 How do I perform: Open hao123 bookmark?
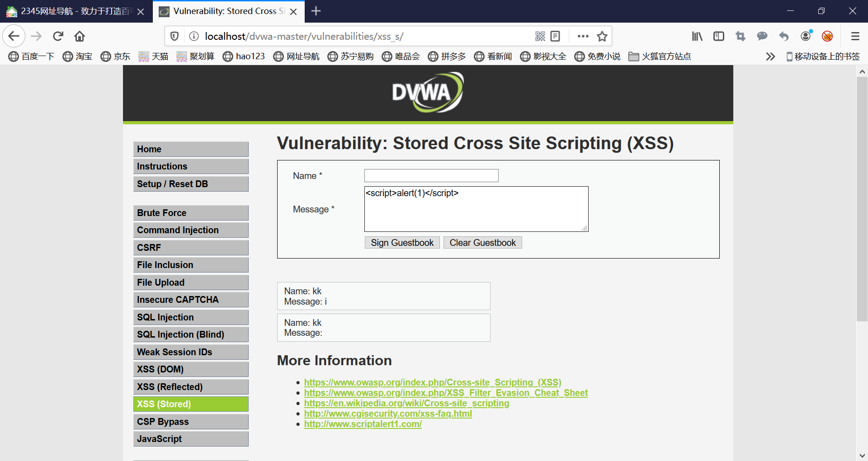coord(244,56)
